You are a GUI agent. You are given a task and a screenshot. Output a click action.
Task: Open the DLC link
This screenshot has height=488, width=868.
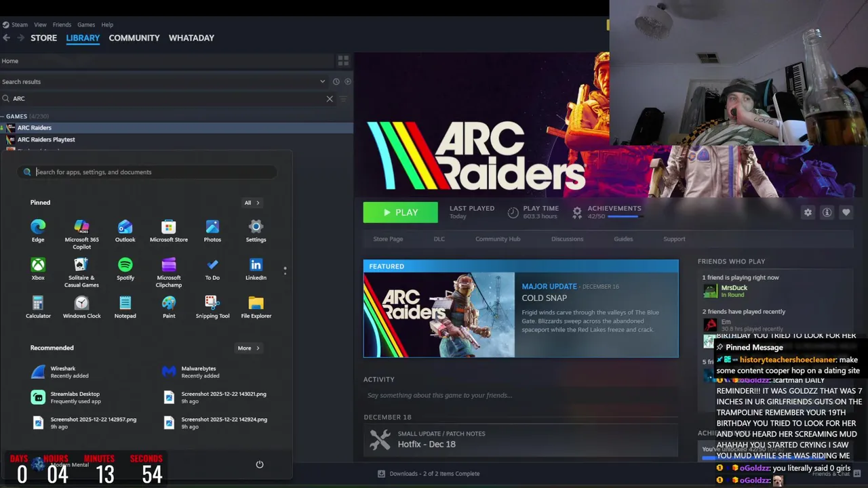[x=439, y=239]
